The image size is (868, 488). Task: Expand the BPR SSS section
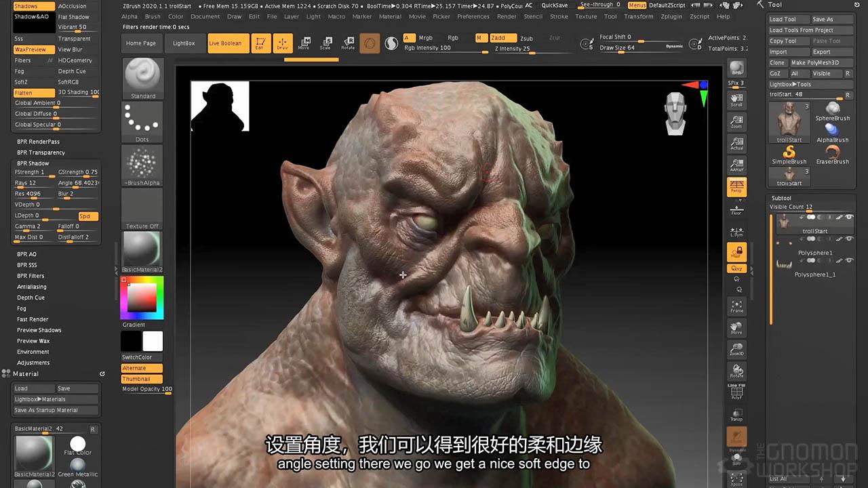click(x=27, y=265)
